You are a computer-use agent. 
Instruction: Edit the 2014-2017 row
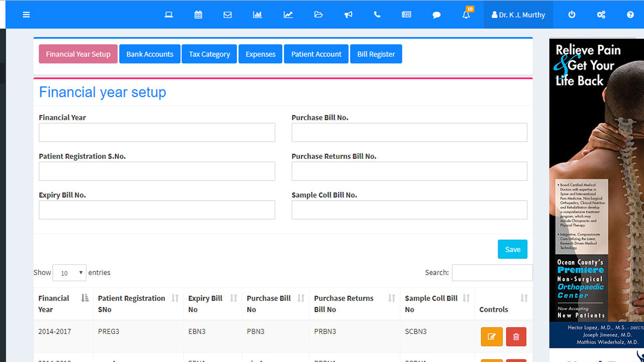click(492, 337)
